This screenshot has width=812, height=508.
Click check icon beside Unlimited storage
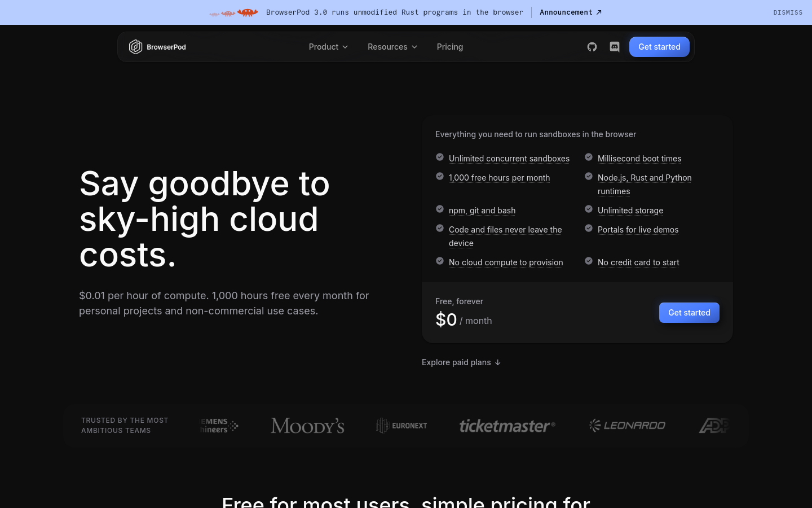589,209
